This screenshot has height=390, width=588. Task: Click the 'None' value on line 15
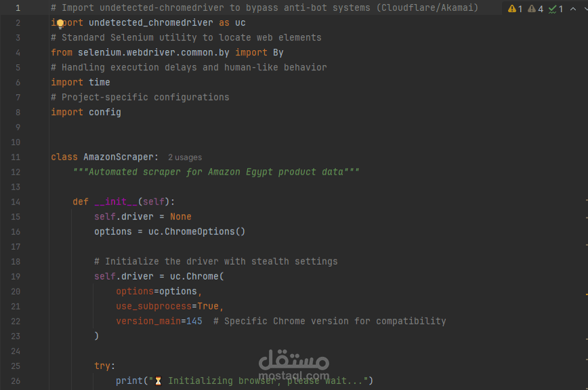click(x=181, y=217)
